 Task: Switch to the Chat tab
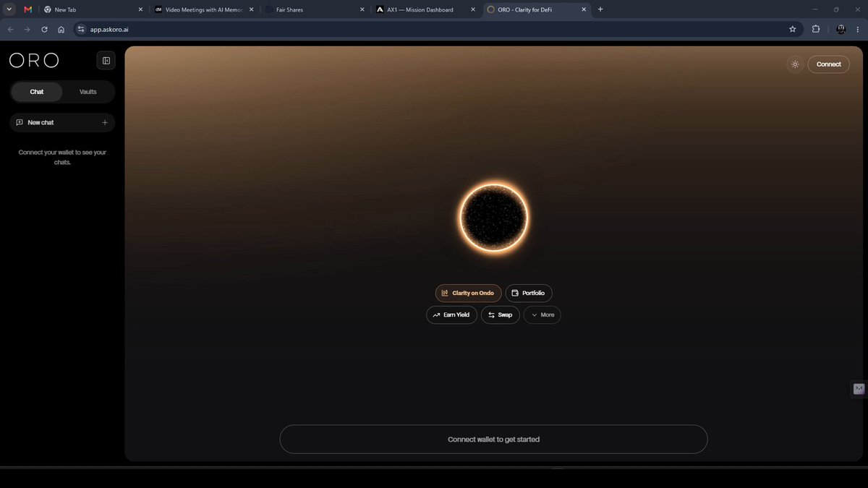click(x=37, y=92)
